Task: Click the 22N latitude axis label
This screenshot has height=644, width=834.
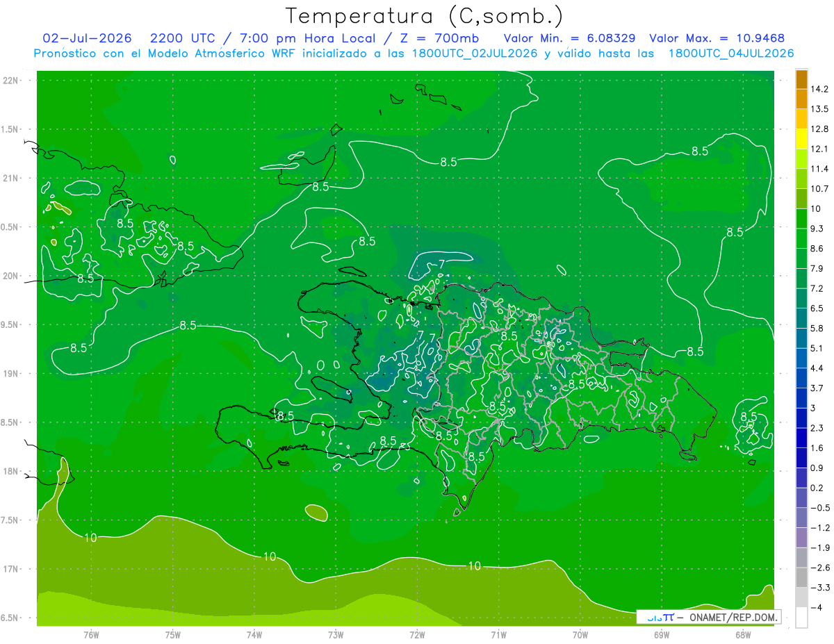Action: (x=10, y=81)
